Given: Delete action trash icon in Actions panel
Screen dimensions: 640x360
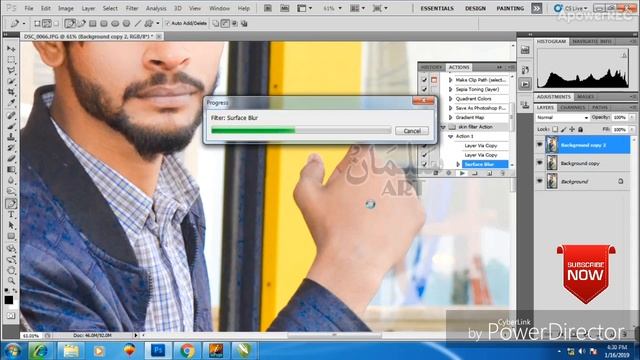Looking at the screenshot, I should (502, 173).
